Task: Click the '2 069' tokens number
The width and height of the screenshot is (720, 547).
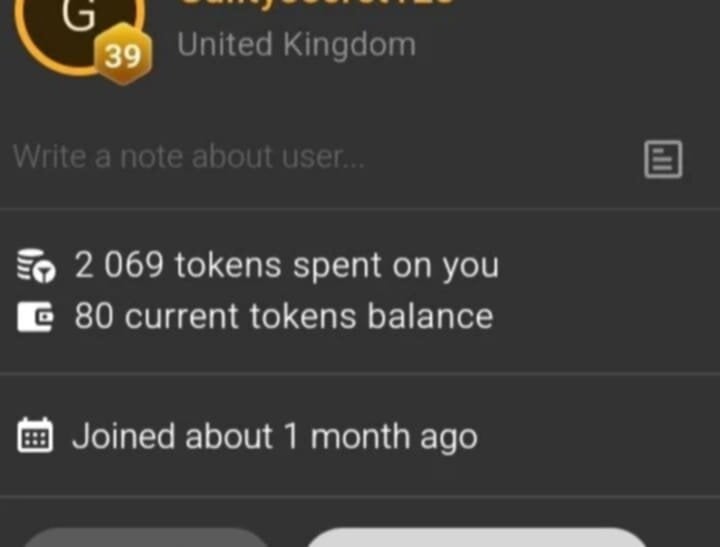Action: [119, 265]
